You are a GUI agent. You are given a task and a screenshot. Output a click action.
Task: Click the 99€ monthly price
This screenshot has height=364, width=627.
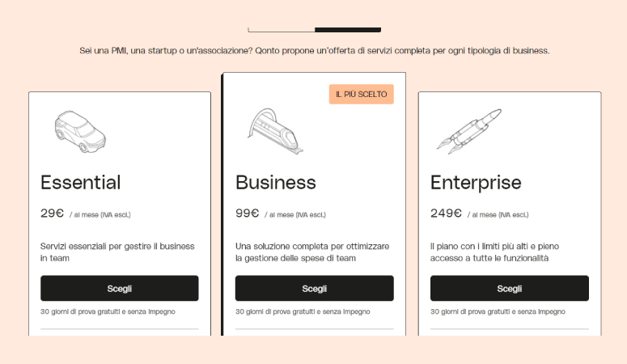coord(247,214)
